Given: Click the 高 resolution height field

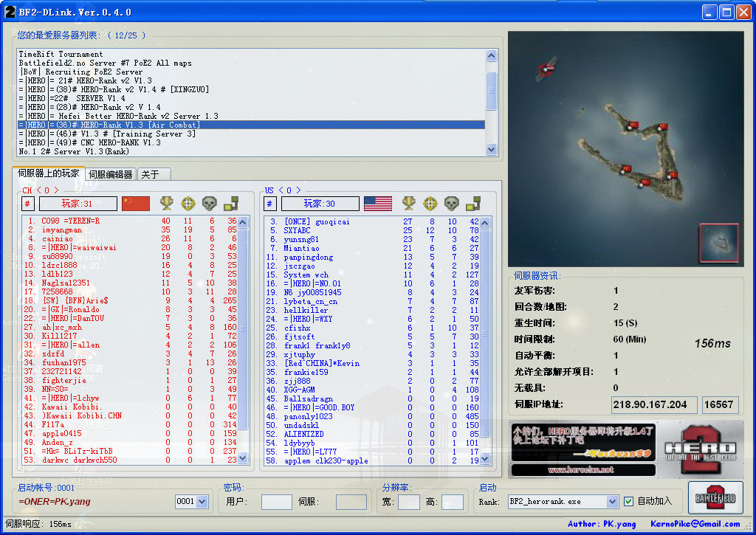Looking at the screenshot, I should point(453,502).
